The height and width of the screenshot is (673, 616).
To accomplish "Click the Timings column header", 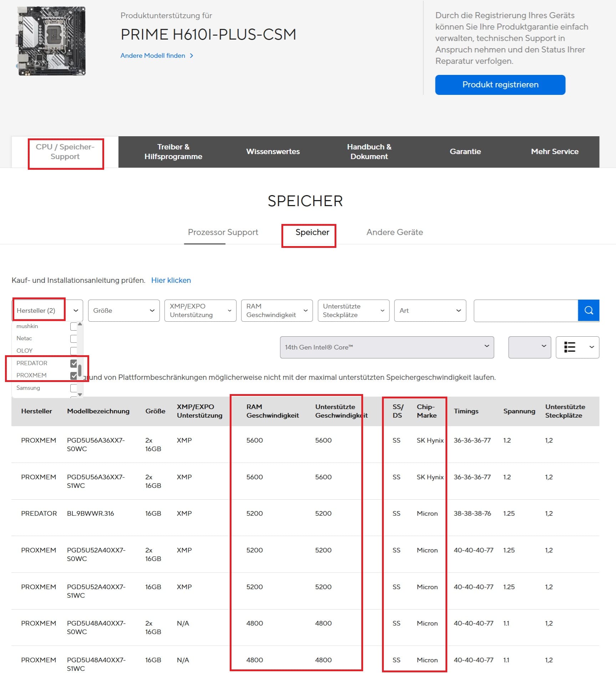I will coord(466,411).
